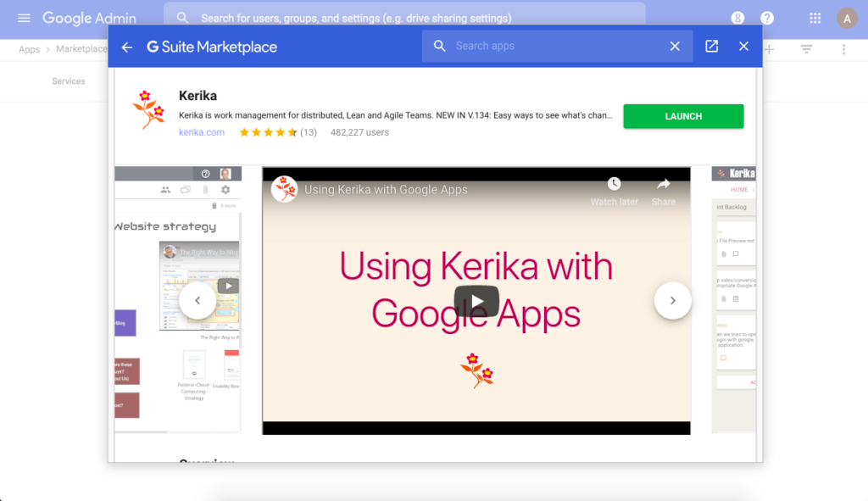Click the Kerika description text

click(x=395, y=115)
